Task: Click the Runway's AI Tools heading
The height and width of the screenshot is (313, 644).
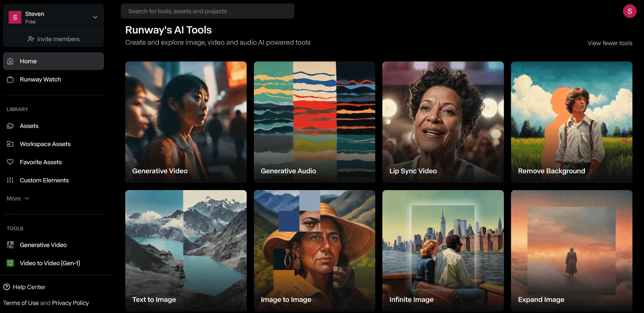Action: (x=168, y=30)
